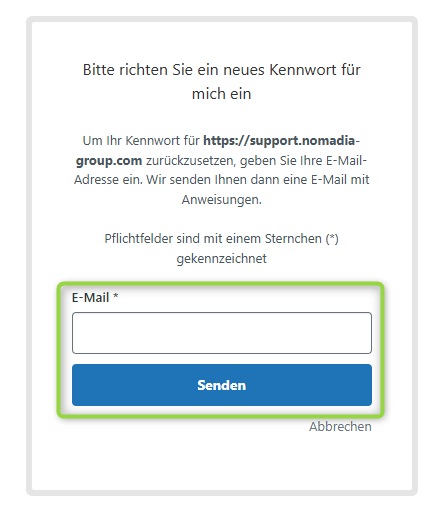
Task: Click into the E-Mail input field
Action: [222, 333]
